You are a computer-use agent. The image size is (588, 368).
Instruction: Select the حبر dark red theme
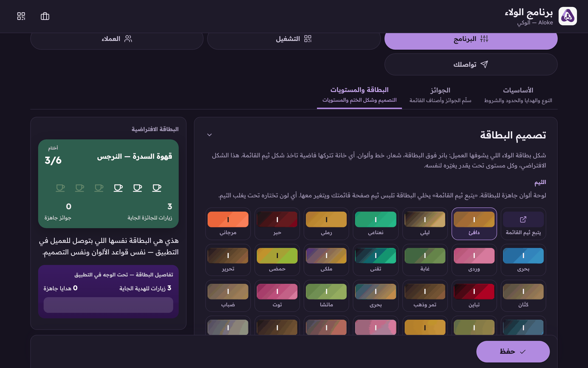tap(277, 224)
